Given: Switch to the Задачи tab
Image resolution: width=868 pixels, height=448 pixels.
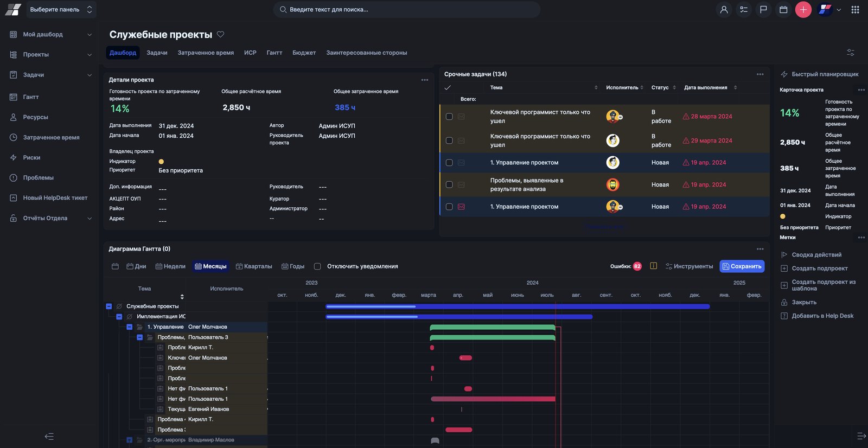Looking at the screenshot, I should point(157,53).
